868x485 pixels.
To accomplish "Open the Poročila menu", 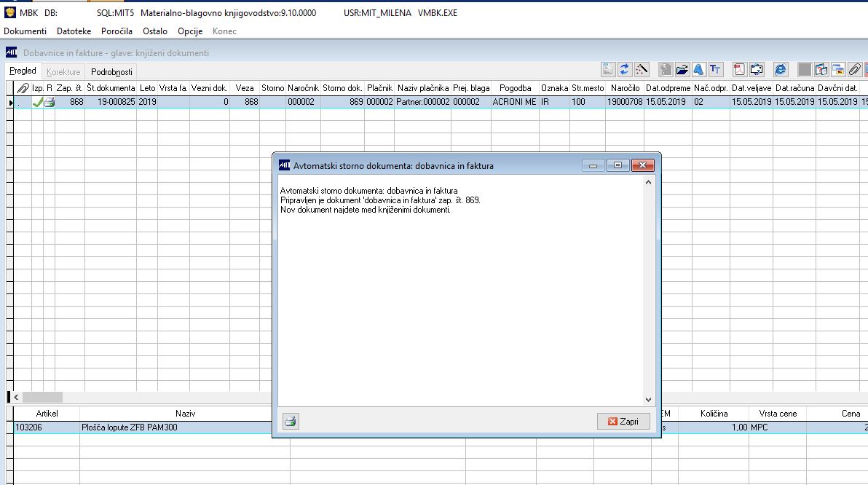I will coord(117,31).
